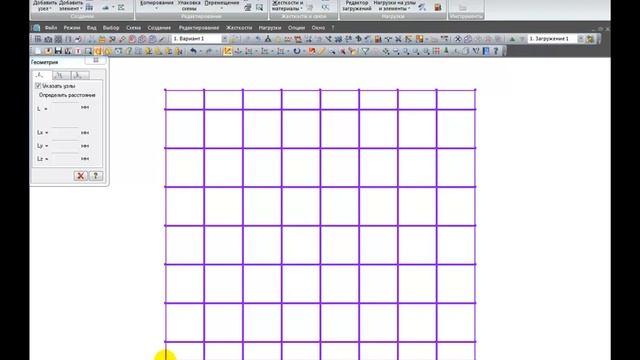
Task: Open the Редактирование menu
Action: click(199, 28)
